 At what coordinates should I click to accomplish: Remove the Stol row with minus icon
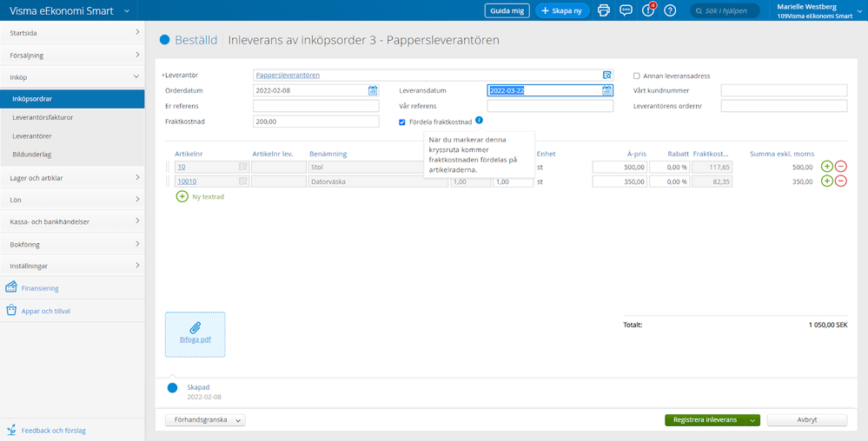(840, 167)
